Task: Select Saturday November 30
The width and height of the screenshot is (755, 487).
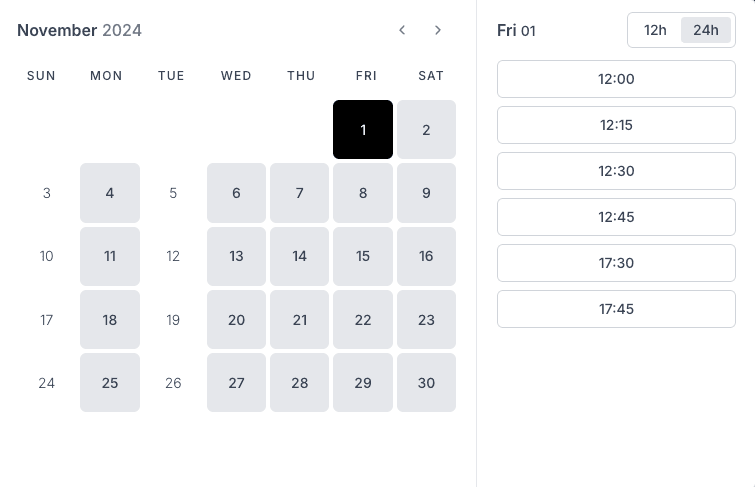Action: point(426,383)
